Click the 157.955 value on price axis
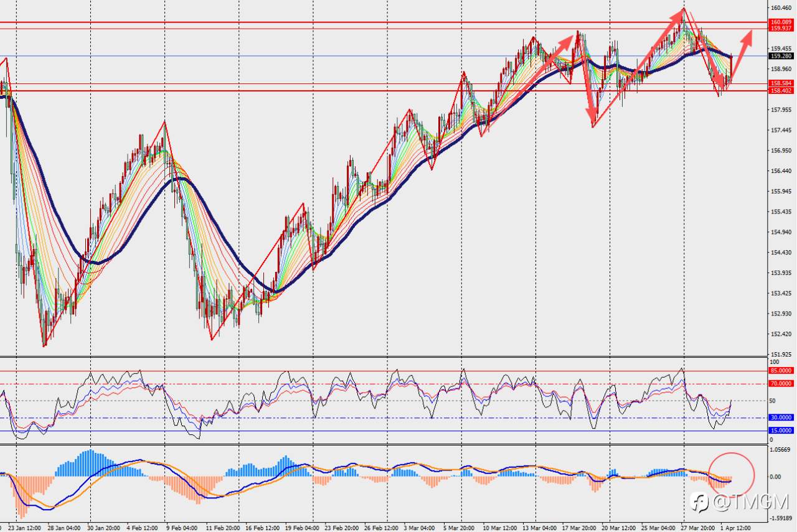Image resolution: width=797 pixels, height=532 pixels. [x=781, y=110]
